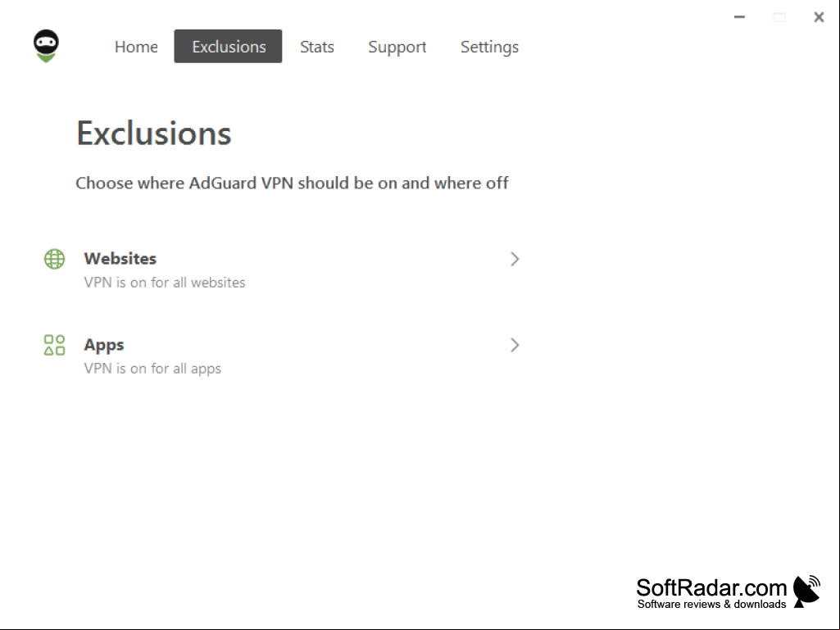Screen dimensions: 840x630
Task: Open the Websites exclusions entry
Action: [x=282, y=270]
